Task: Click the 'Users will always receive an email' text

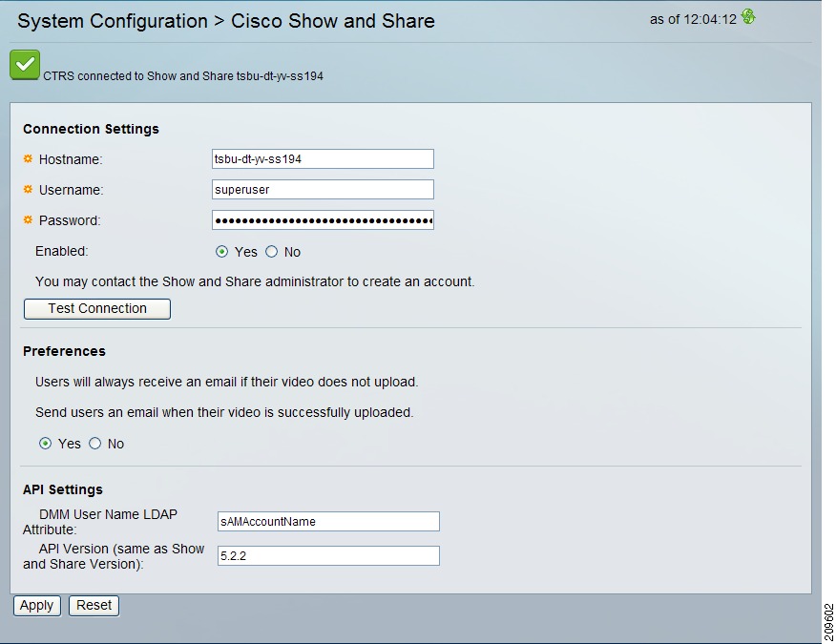Action: point(226,382)
